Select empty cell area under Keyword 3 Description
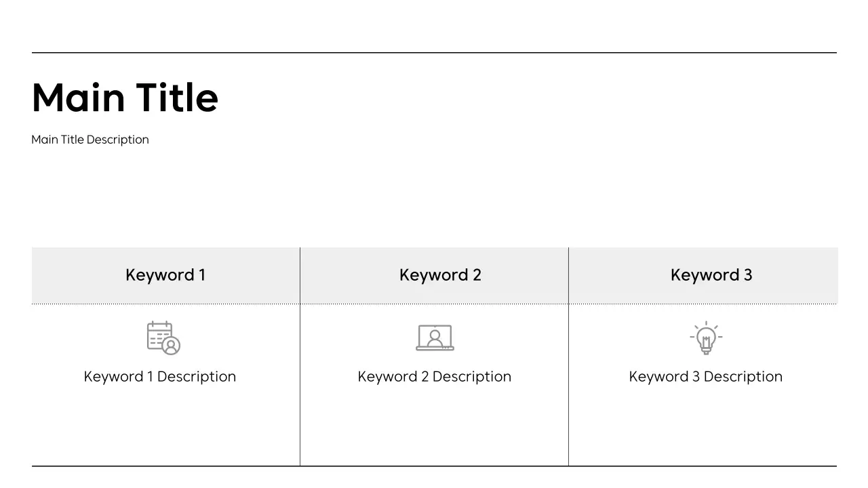Image resolution: width=868 pixels, height=488 pixels. coord(703,427)
